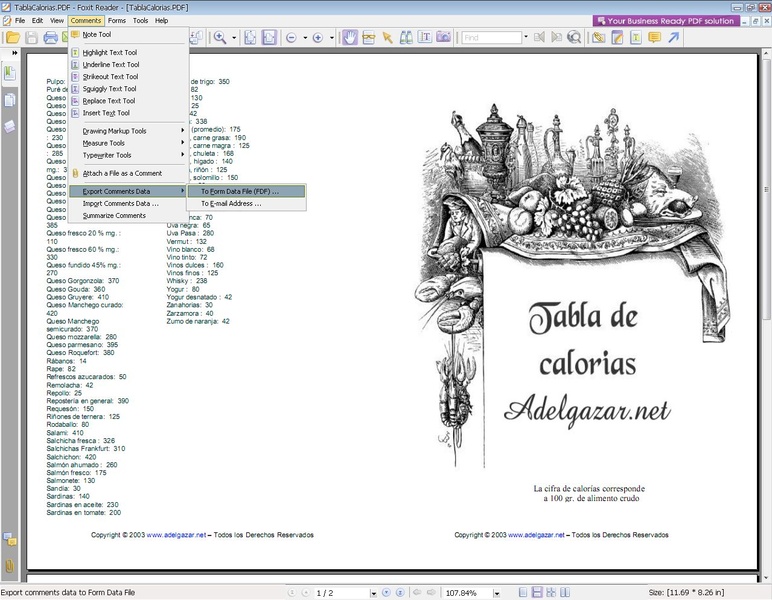Click the Snapshot camera icon
The width and height of the screenshot is (772, 600).
441,38
